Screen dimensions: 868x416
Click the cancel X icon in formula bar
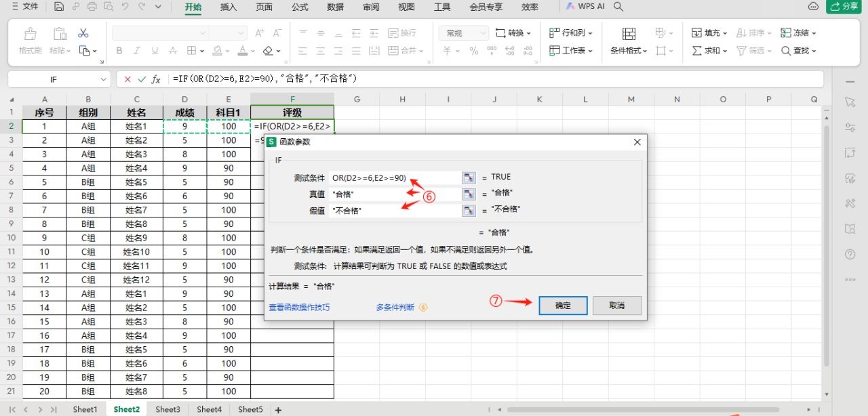[x=127, y=79]
